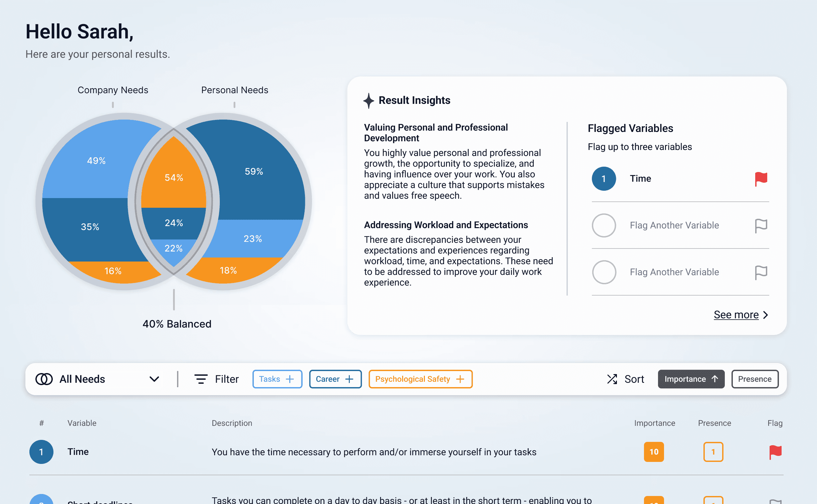Click the row number 1 badge in table
The image size is (817, 504).
point(41,452)
